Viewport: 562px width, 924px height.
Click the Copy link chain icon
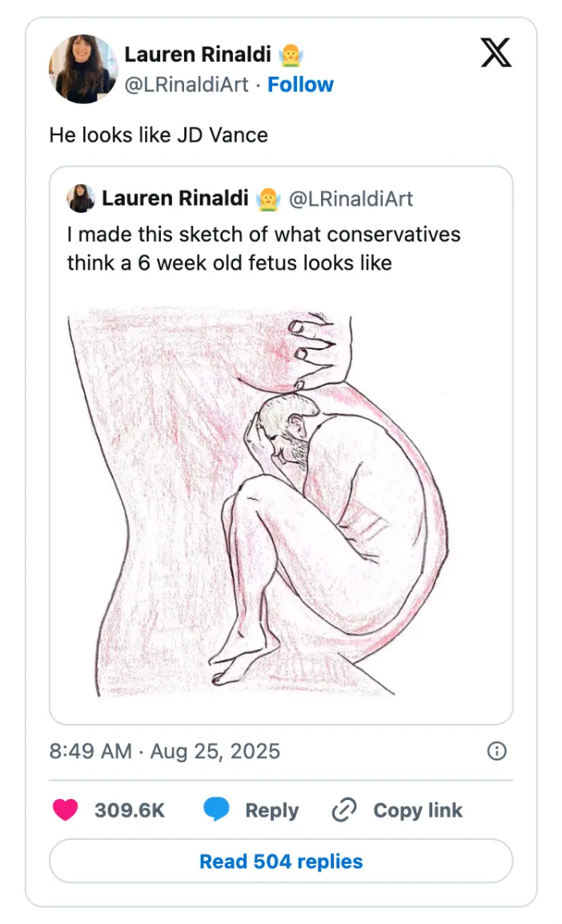click(x=343, y=810)
